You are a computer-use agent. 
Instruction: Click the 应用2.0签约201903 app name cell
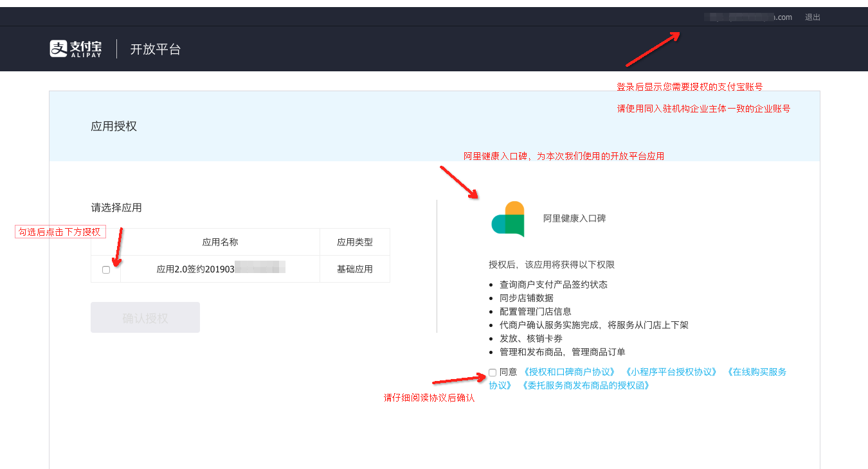(221, 269)
